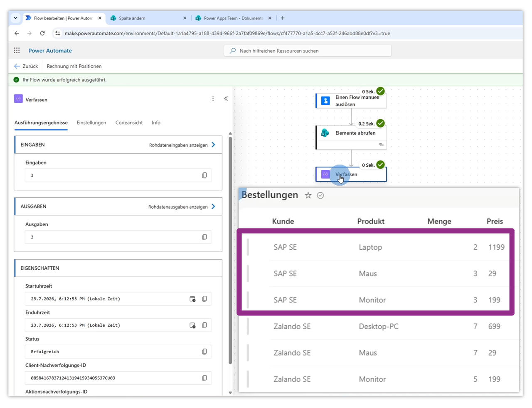
Task: Click the time format icon beside Startuhrzeit
Action: (x=192, y=299)
